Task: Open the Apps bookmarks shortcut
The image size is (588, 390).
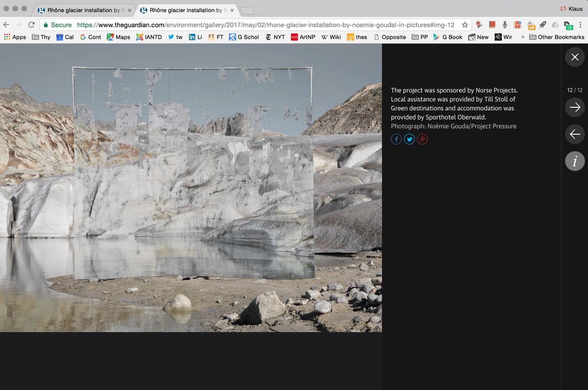Action: pos(15,37)
